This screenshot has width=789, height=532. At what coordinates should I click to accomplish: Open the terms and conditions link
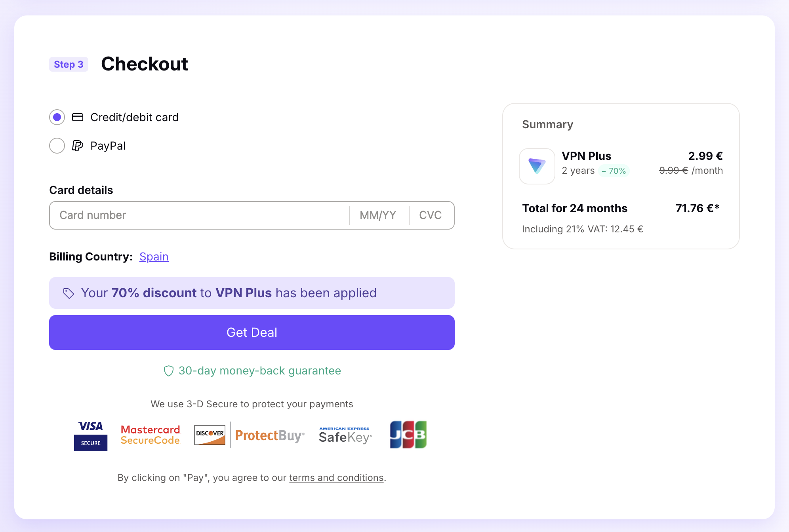336,478
